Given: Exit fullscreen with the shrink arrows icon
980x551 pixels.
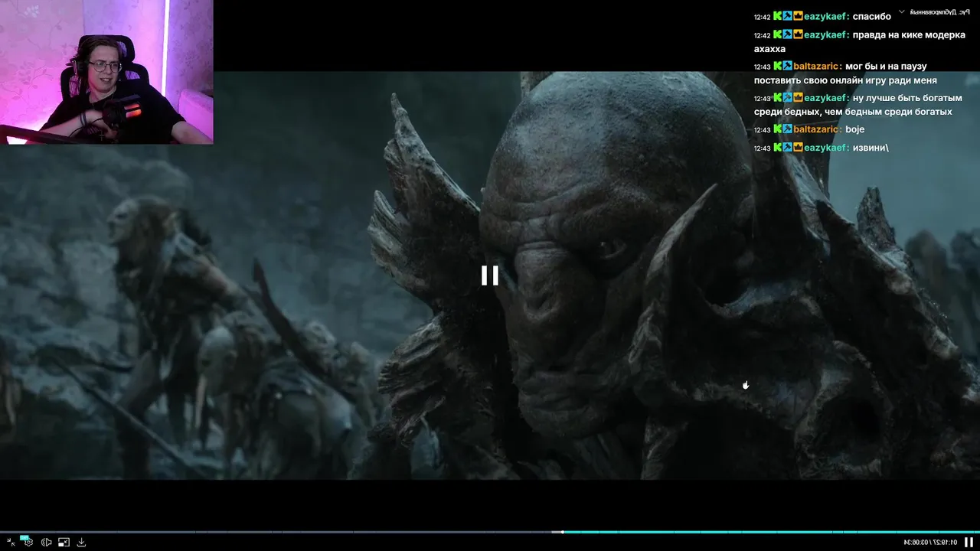Looking at the screenshot, I should [x=11, y=543].
